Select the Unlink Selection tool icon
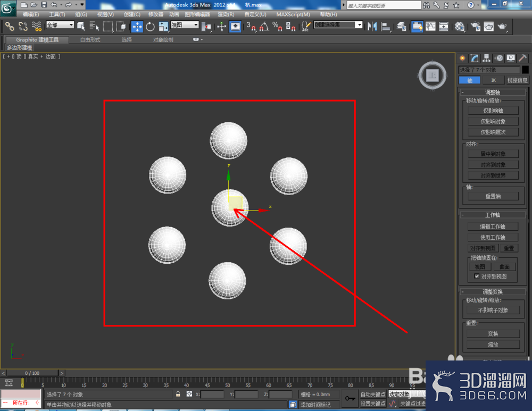The height and width of the screenshot is (411, 532). point(23,27)
